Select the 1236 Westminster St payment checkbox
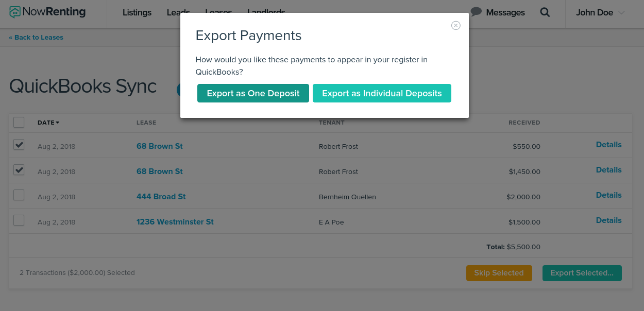Screen dimensions: 644x311 pos(19,220)
